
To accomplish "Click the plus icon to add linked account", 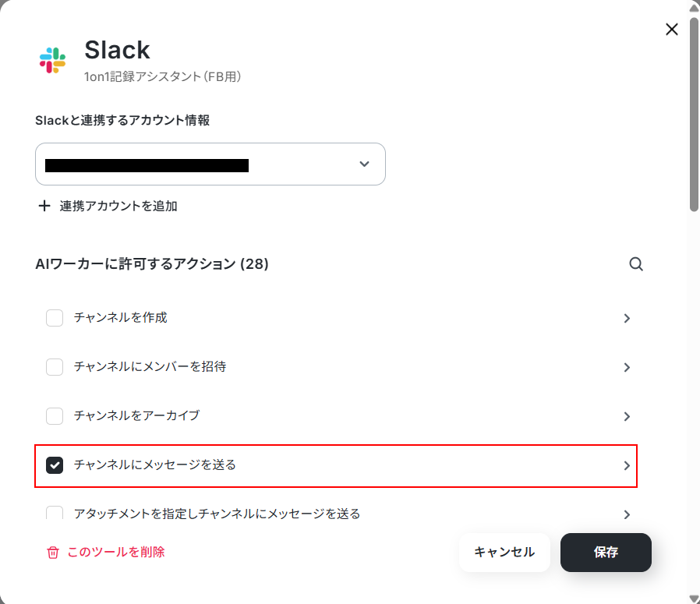I will [44, 206].
